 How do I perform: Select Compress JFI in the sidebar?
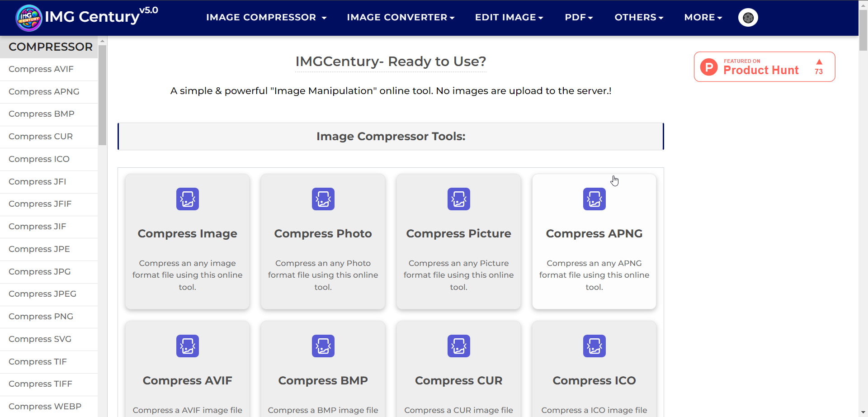pos(49,182)
